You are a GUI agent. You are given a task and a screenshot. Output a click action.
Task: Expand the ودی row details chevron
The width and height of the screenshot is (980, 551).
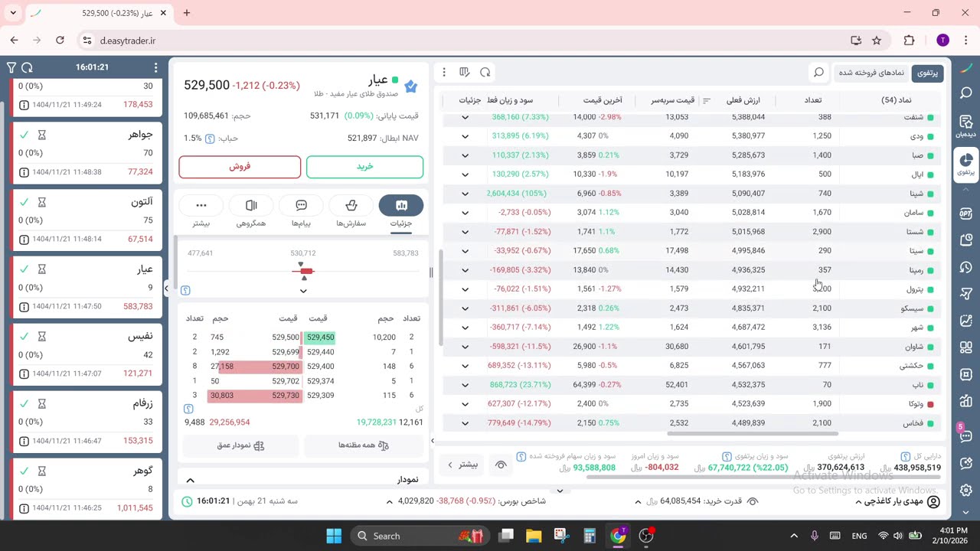[465, 136]
